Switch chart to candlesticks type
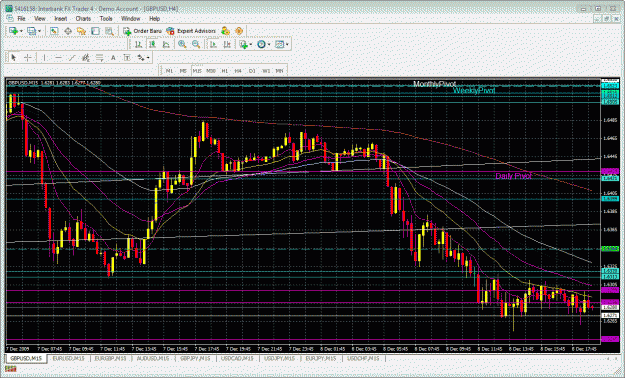The width and height of the screenshot is (625, 378). point(152,44)
